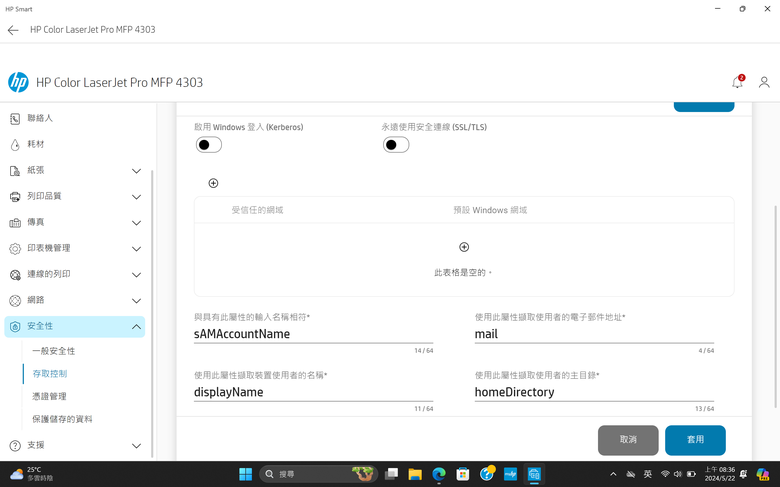Click the main content vertical scrollbar
780x487 pixels.
[775, 306]
